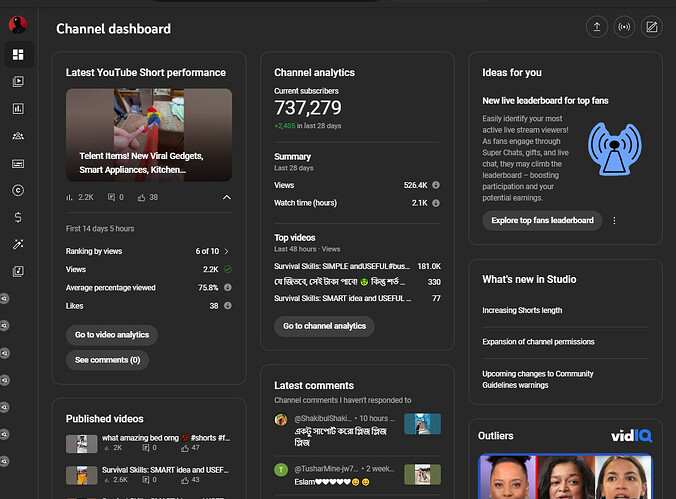
Task: Click the vidIQ logo in Outliers
Action: coord(631,436)
